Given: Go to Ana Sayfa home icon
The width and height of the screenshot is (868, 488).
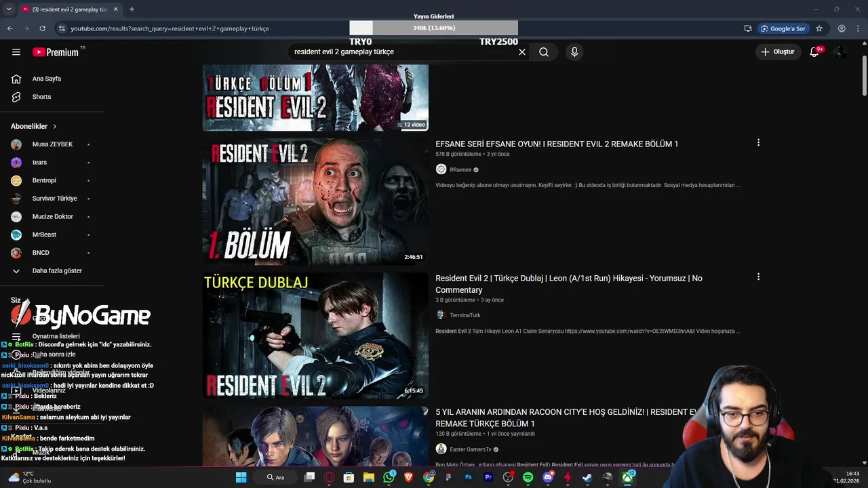Looking at the screenshot, I should tap(16, 79).
